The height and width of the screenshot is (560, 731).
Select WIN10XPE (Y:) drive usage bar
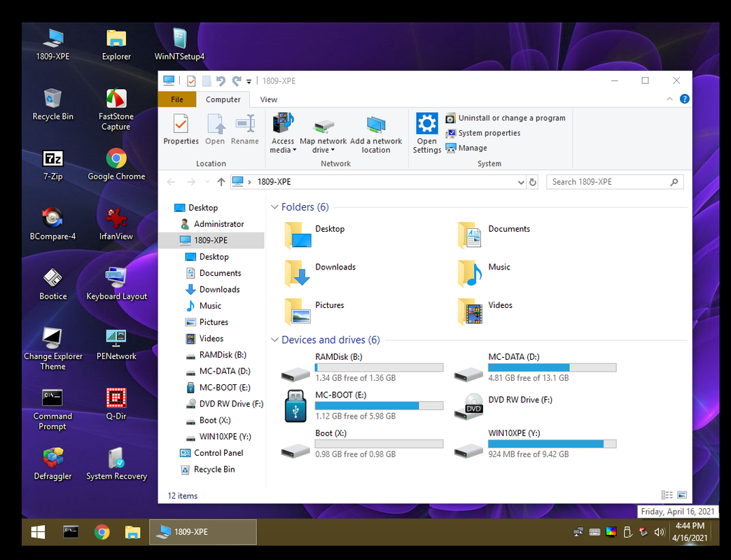(x=552, y=444)
